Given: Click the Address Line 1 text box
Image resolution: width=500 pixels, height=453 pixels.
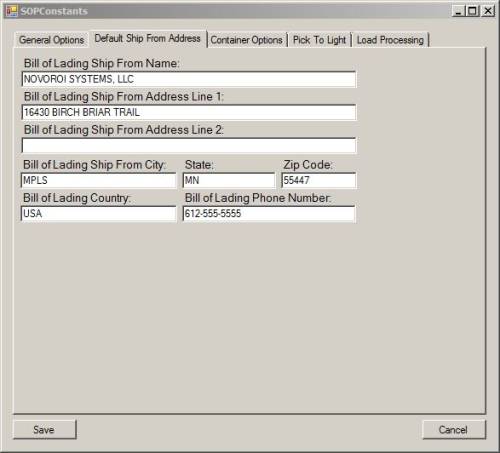Looking at the screenshot, I should [189, 112].
